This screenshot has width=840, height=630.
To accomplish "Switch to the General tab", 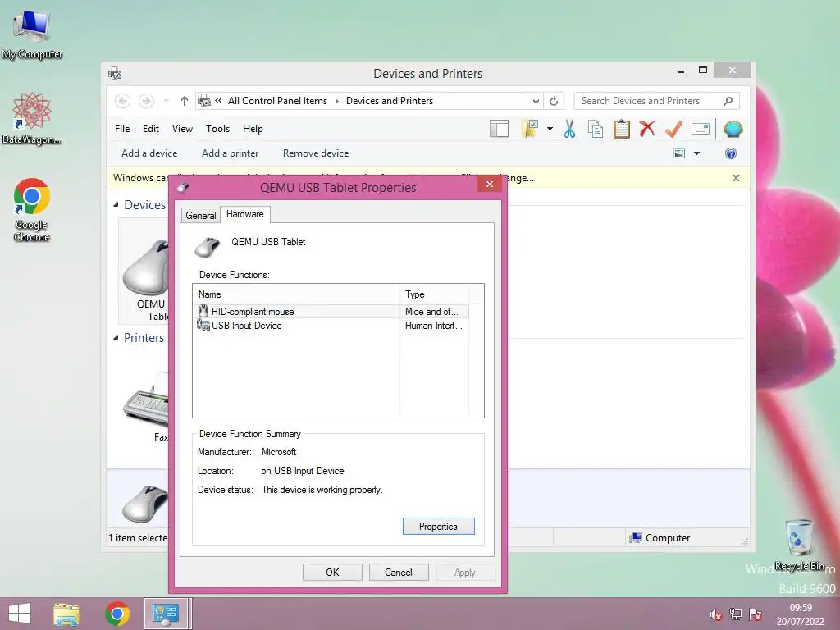I will [x=200, y=216].
